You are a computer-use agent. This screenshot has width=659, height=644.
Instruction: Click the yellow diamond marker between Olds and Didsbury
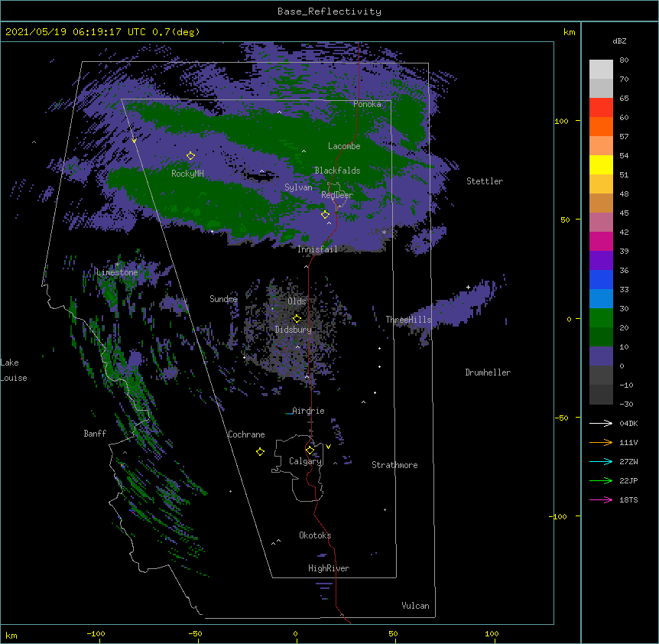point(297,318)
